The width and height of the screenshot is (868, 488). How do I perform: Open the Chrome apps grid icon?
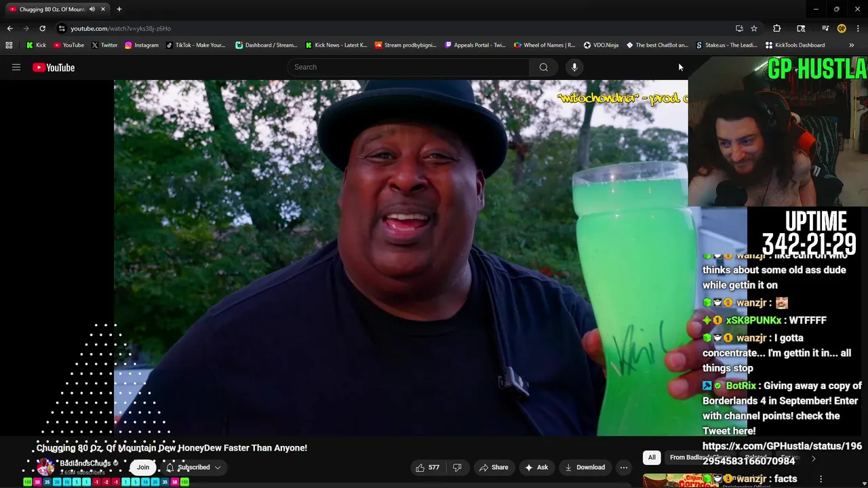pos(9,45)
